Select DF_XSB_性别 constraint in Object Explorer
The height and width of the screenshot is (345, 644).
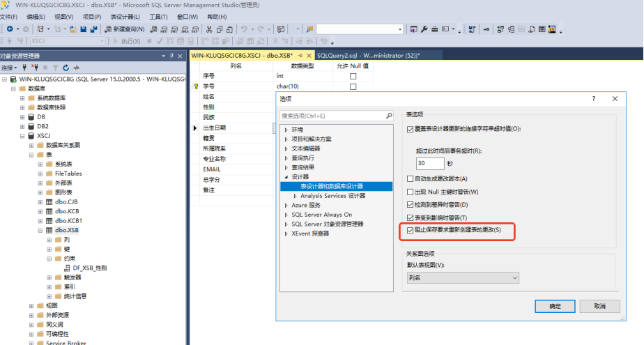pos(89,268)
